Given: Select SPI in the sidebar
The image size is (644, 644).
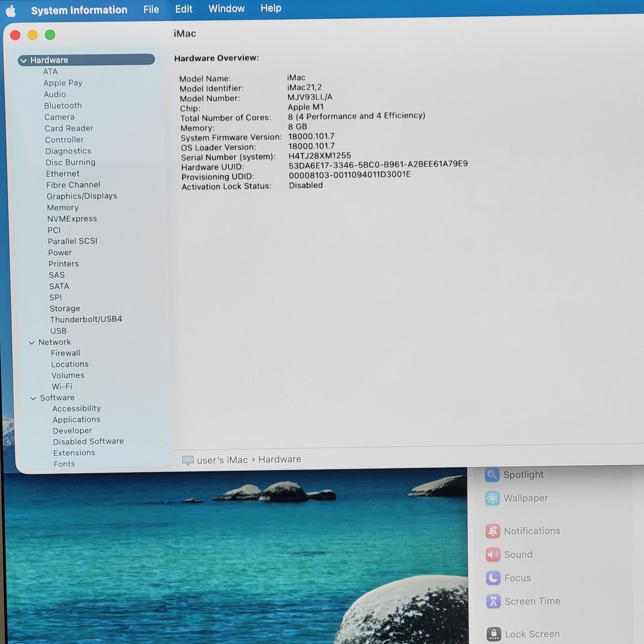Looking at the screenshot, I should 56,298.
